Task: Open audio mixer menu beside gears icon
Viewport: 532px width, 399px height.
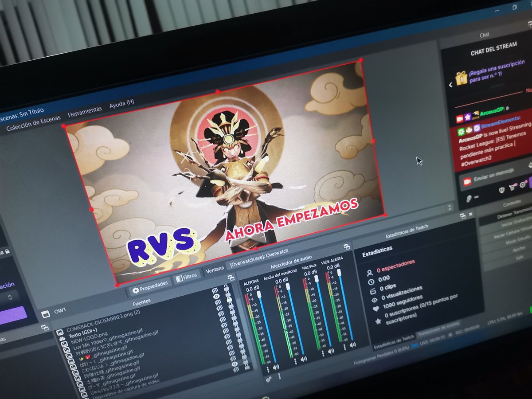Action: point(279,377)
